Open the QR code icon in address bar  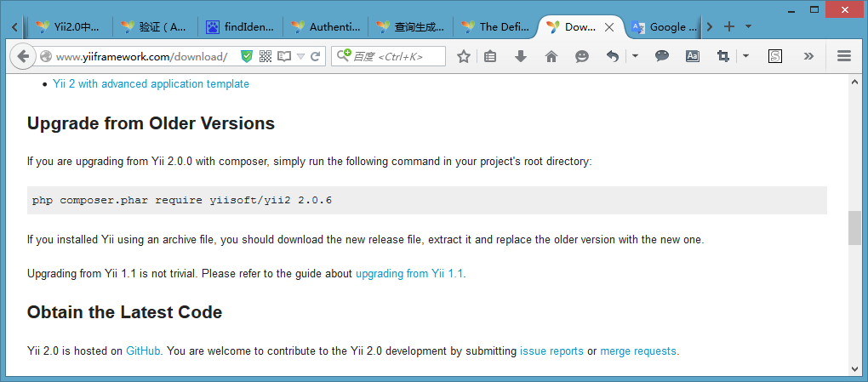click(x=266, y=56)
